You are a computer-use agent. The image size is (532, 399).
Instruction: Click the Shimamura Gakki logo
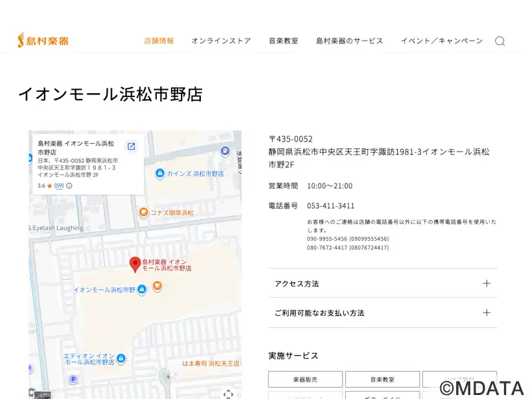(x=43, y=41)
